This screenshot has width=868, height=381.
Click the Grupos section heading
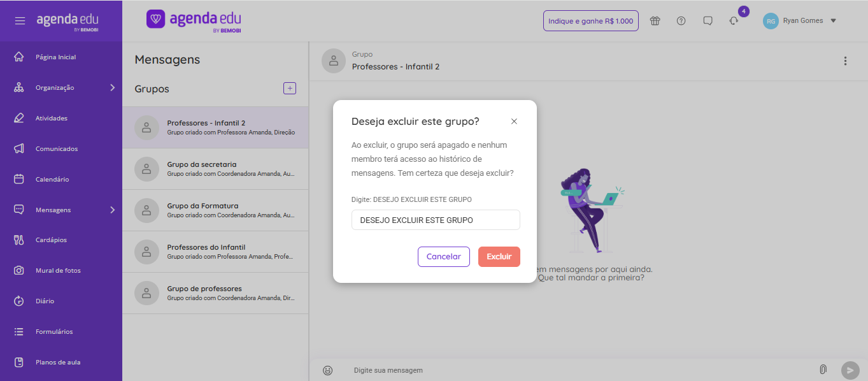152,89
